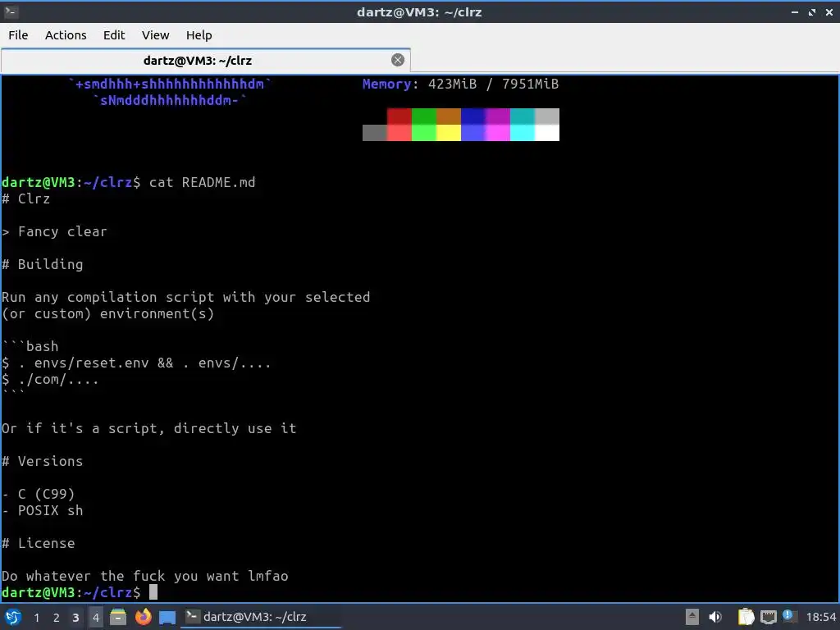
Task: Close the terminal window
Action: 829,11
